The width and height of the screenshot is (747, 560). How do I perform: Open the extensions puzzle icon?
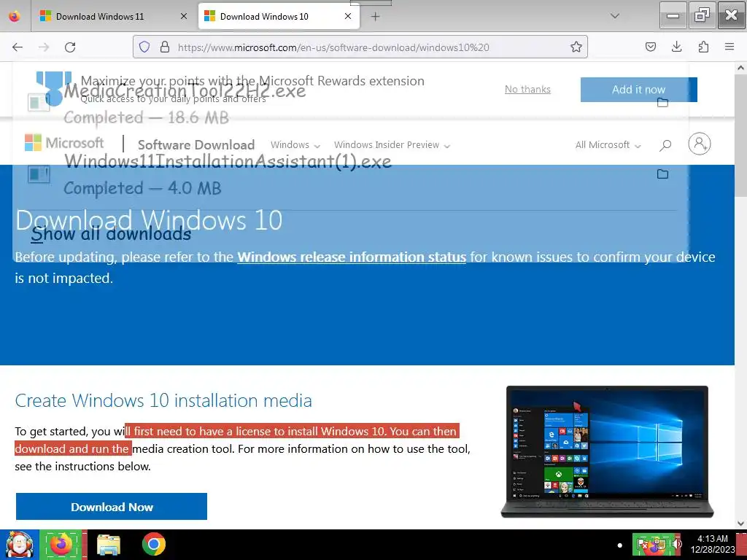pyautogui.click(x=703, y=47)
